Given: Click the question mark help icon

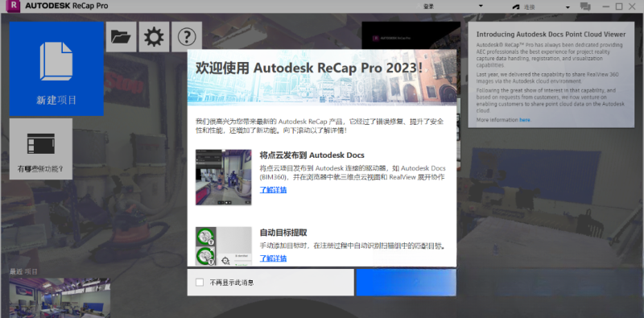Looking at the screenshot, I should tap(187, 37).
